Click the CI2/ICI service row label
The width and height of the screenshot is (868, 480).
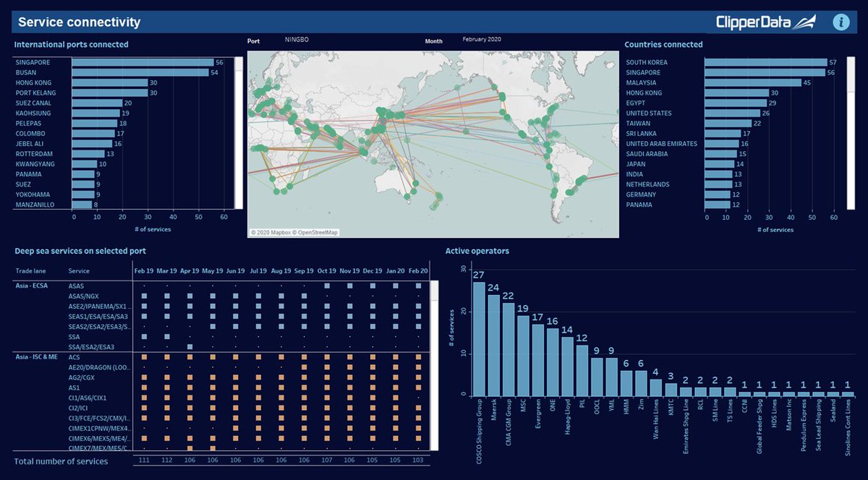[78, 408]
